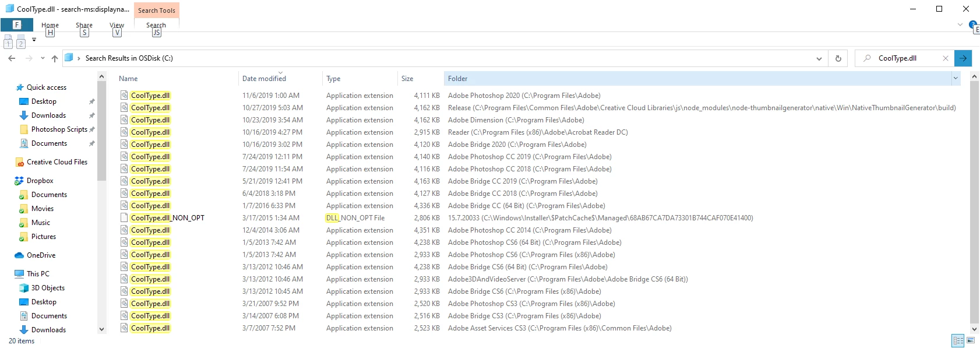This screenshot has height=348, width=980.
Task: Click the CoolType.dll_NON_OPT file icon
Action: [x=124, y=218]
